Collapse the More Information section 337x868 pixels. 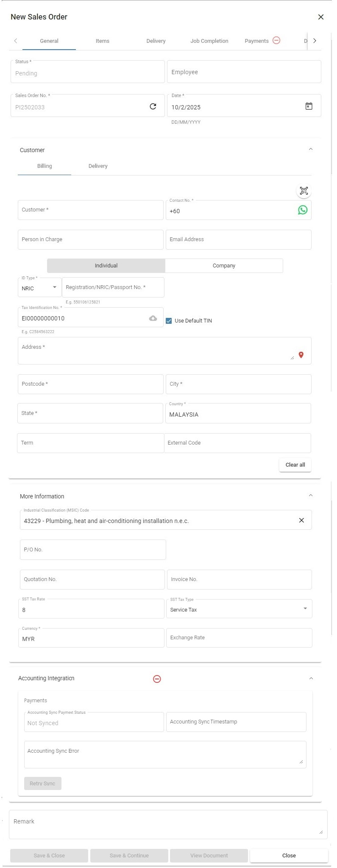(311, 495)
